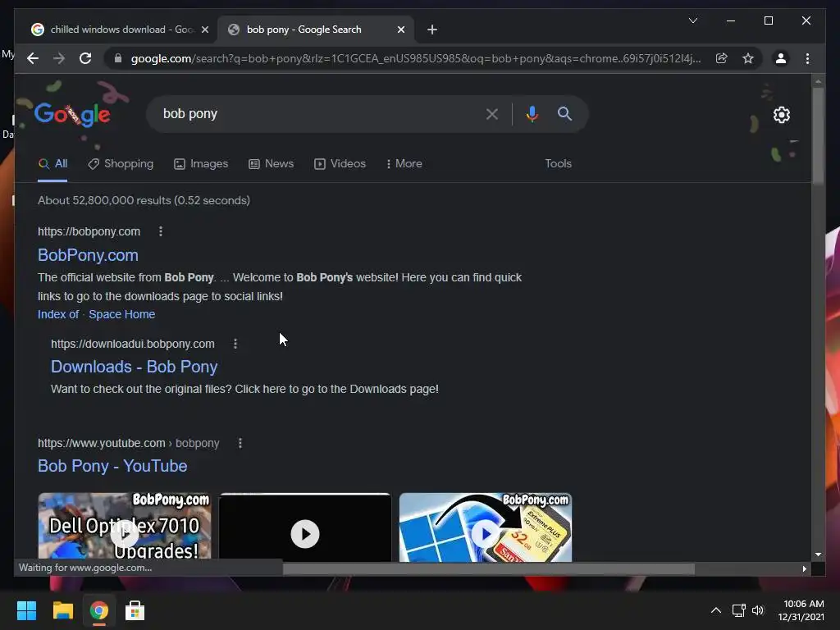Share this page with the share icon
Image resolution: width=840 pixels, height=630 pixels.
coord(722,58)
